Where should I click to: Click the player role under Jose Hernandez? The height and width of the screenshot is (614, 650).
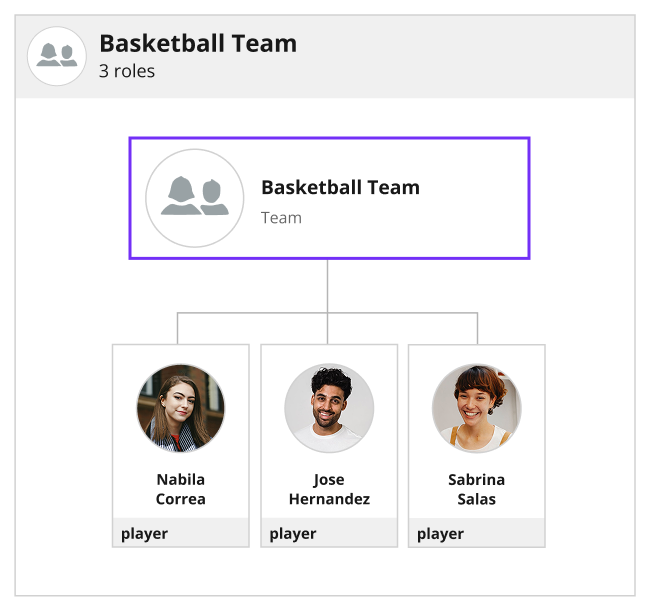(x=293, y=534)
